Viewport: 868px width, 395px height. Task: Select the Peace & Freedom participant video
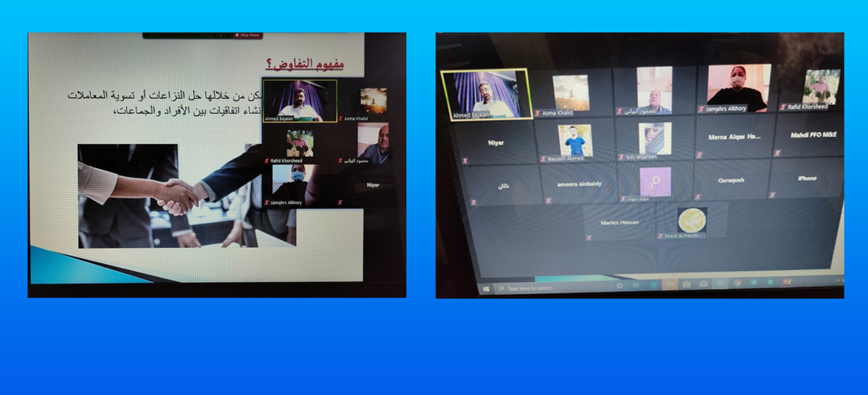(692, 220)
